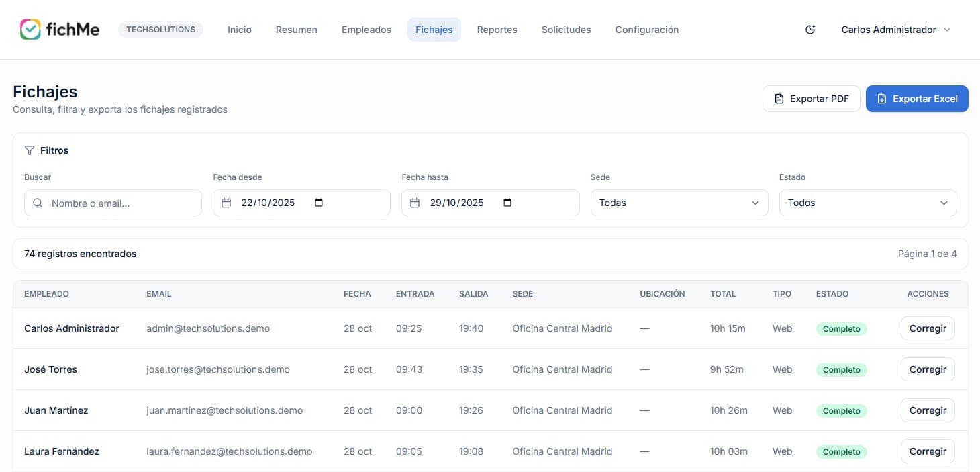Click leading calendar icon in Fecha desde

(x=226, y=203)
